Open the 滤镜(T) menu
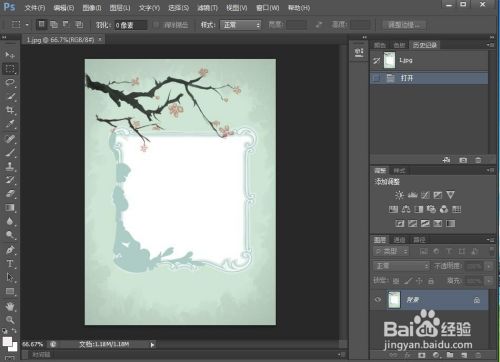This screenshot has width=500, height=362. pos(207,8)
